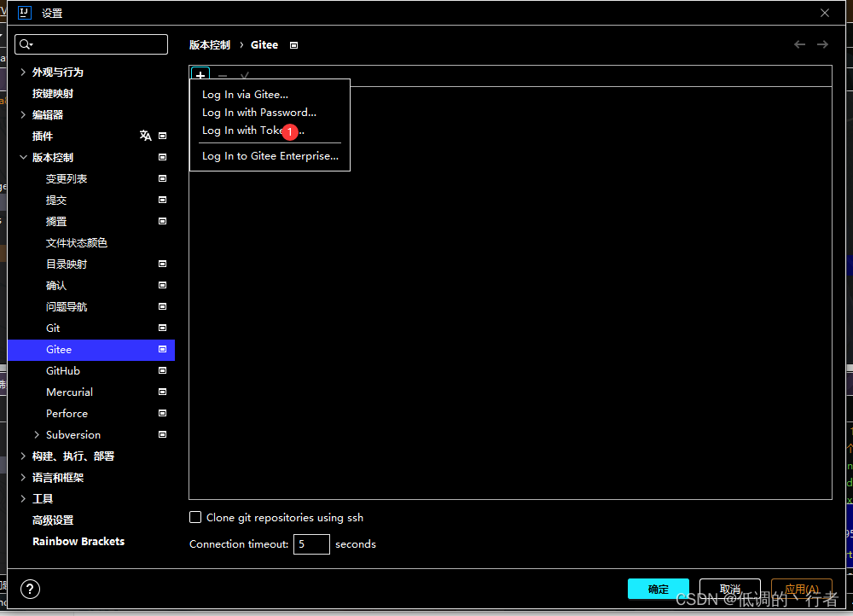Expand the 工具 section
Screen dimensions: 853x616
pyautogui.click(x=23, y=498)
